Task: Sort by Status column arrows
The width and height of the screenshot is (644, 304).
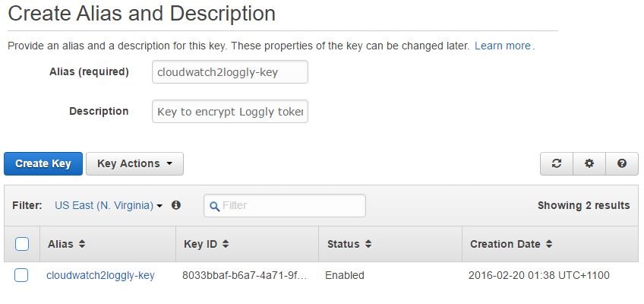Action: pyautogui.click(x=368, y=245)
